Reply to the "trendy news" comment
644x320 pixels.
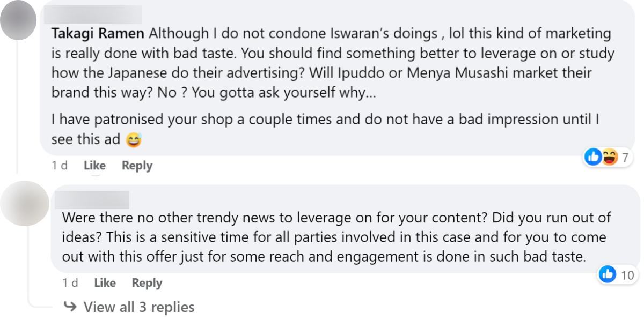click(147, 282)
